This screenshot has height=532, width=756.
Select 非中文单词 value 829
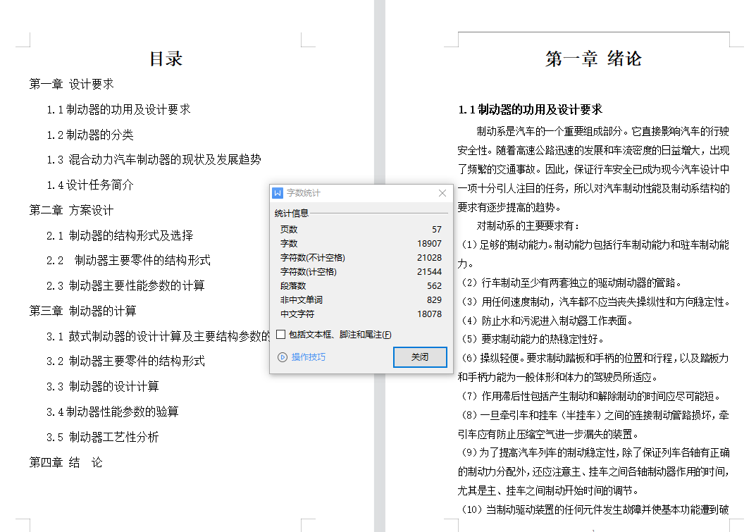click(434, 299)
